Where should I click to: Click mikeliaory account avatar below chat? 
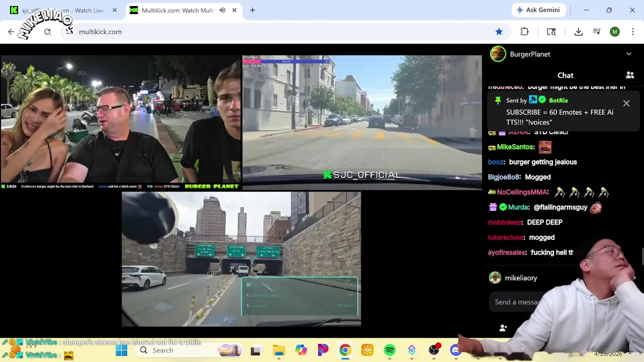[x=495, y=278]
